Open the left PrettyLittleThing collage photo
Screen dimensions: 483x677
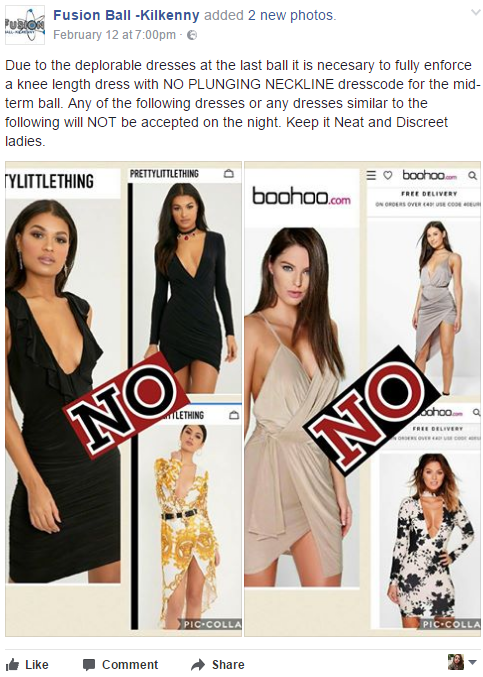[x=123, y=399]
